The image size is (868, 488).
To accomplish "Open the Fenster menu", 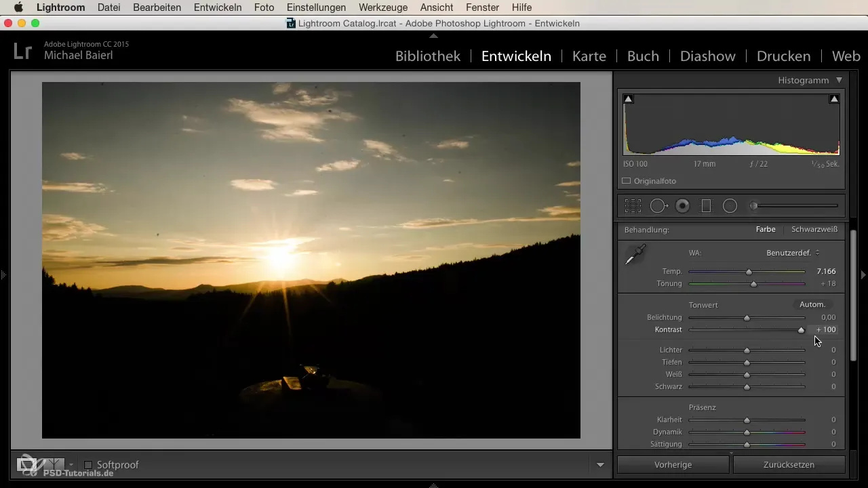I will click(483, 7).
